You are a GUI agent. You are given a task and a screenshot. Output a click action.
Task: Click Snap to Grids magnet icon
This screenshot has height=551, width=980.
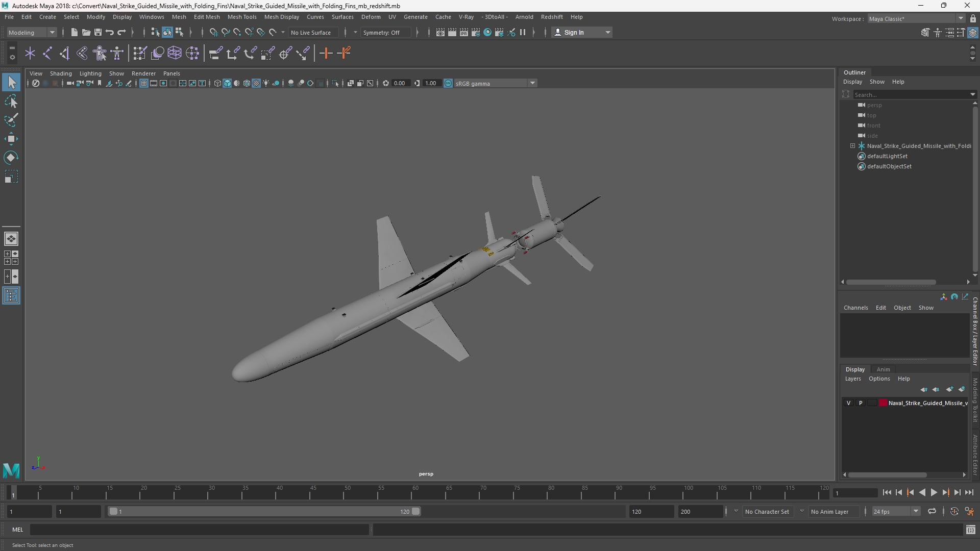tap(213, 32)
